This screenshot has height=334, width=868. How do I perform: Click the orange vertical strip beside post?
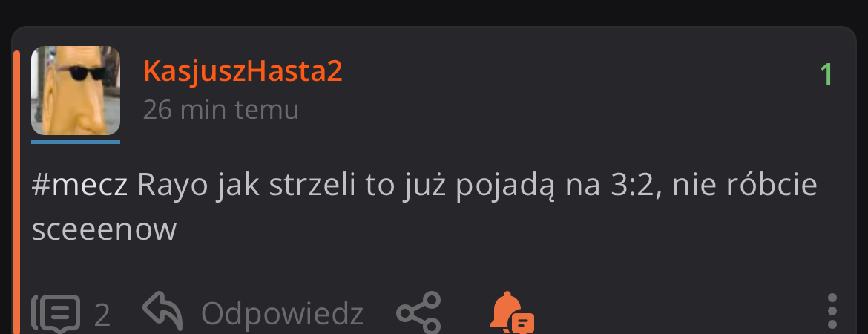(x=16, y=192)
